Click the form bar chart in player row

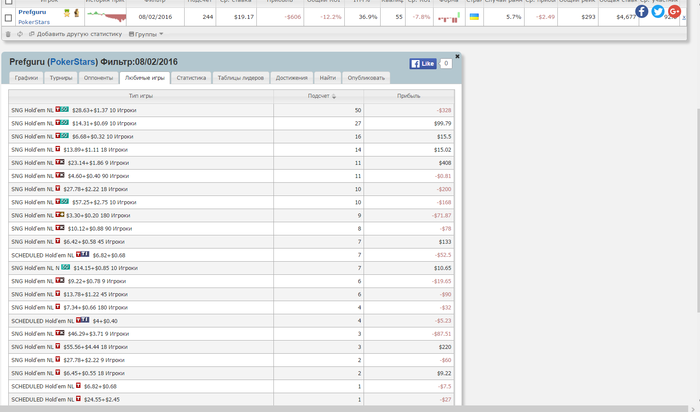(x=449, y=17)
